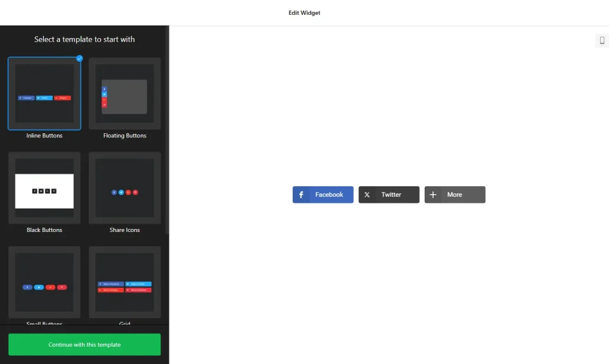Select the Share Icons template thumbnail
This screenshot has height=364, width=609.
tap(125, 188)
